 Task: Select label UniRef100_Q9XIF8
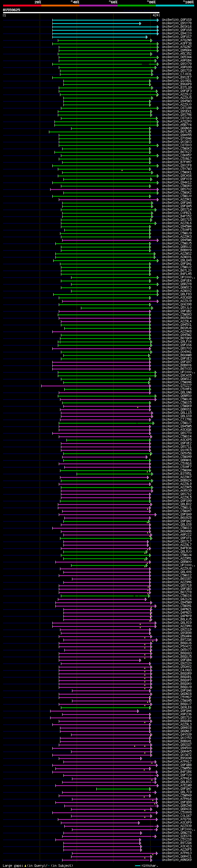pos(177,165)
